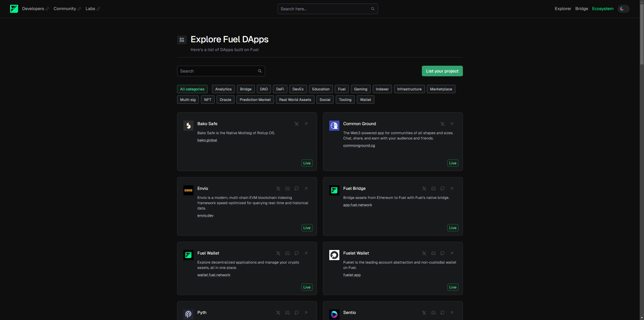Click the List your project button

coord(442,71)
